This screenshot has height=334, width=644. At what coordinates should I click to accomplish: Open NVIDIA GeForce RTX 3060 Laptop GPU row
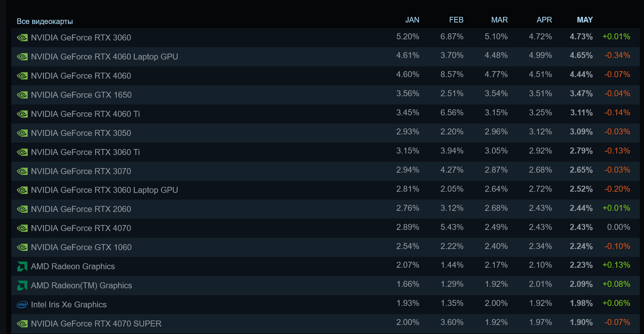104,190
